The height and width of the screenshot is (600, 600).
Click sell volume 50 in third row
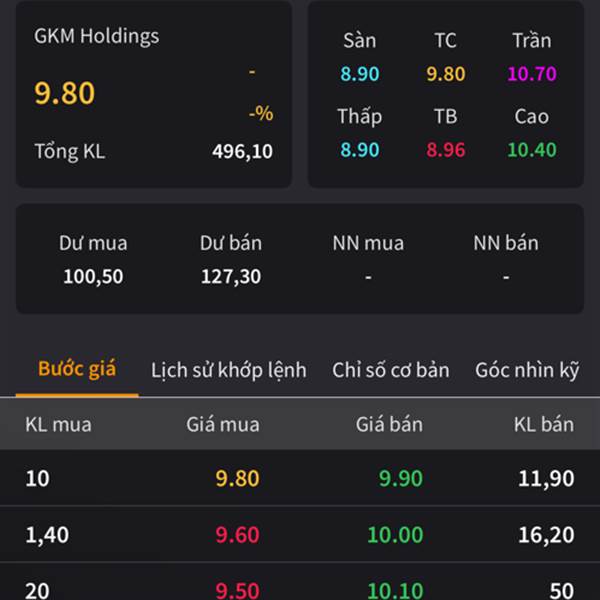pyautogui.click(x=562, y=590)
